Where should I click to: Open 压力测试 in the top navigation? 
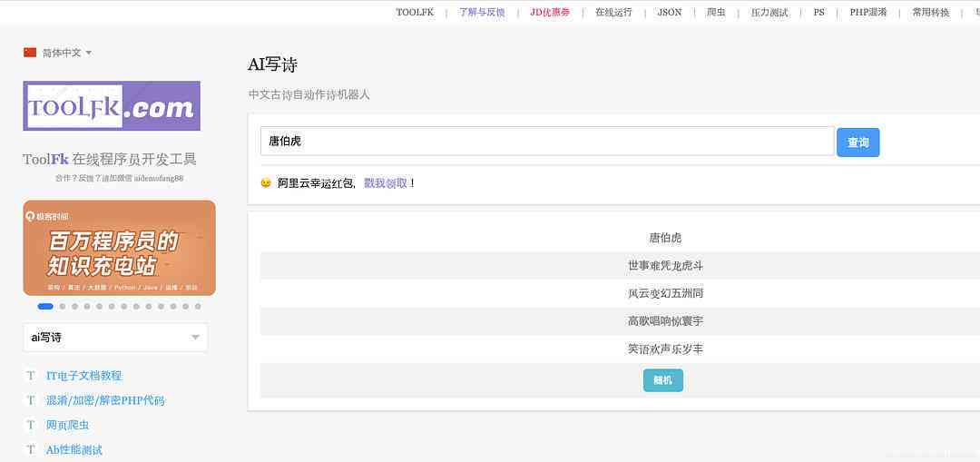pos(769,12)
